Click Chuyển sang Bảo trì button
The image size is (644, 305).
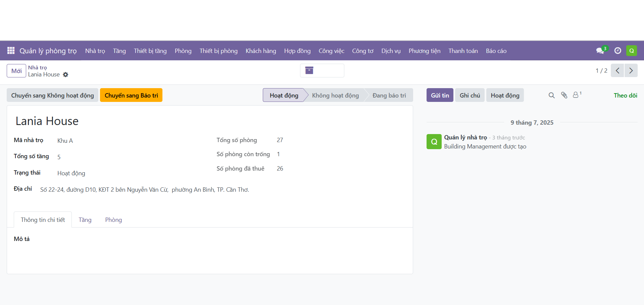pos(131,95)
